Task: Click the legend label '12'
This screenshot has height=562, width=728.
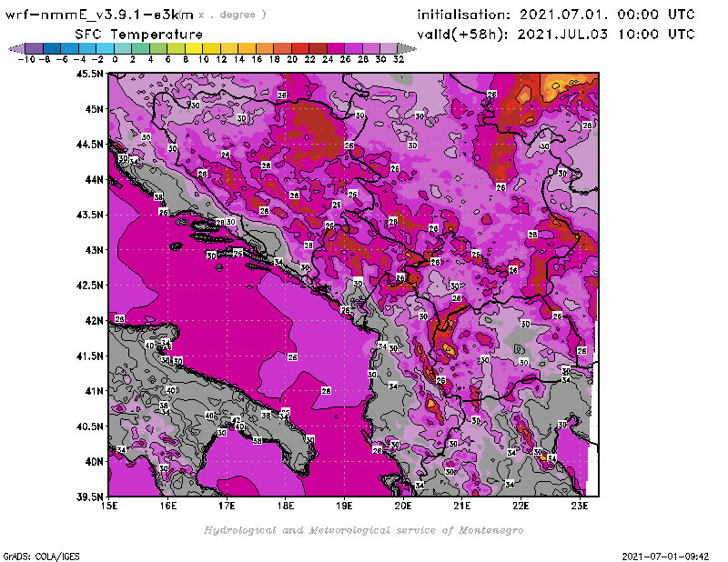Action: [x=221, y=59]
